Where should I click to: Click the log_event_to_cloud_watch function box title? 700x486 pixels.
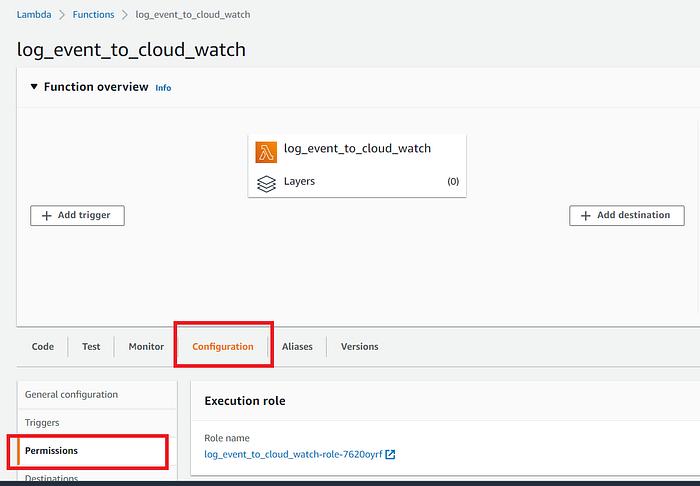pos(357,149)
